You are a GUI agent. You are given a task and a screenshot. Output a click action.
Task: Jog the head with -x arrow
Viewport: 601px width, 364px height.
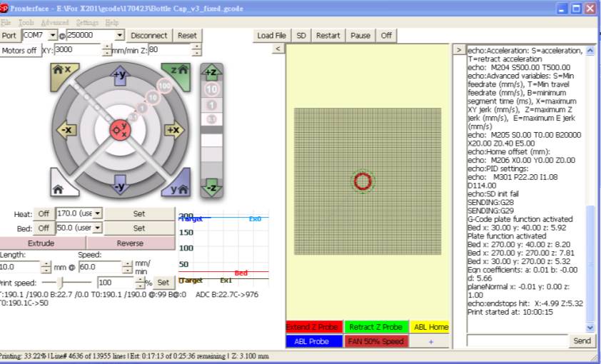pos(66,130)
